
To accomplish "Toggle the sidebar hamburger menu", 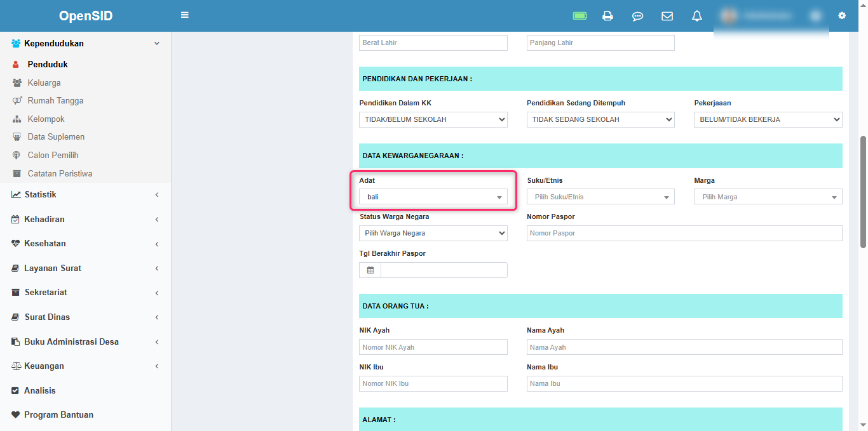I will click(x=185, y=15).
